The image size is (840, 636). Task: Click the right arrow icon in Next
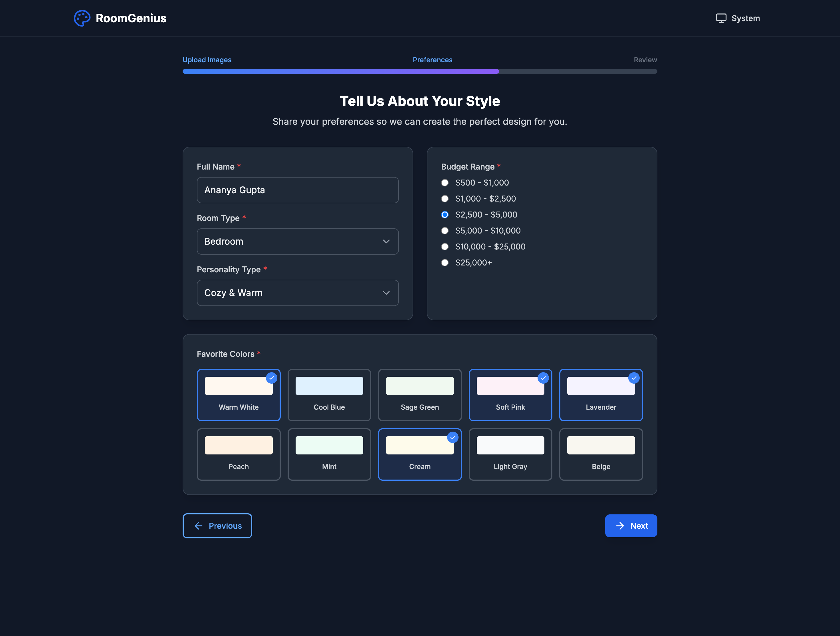point(620,526)
